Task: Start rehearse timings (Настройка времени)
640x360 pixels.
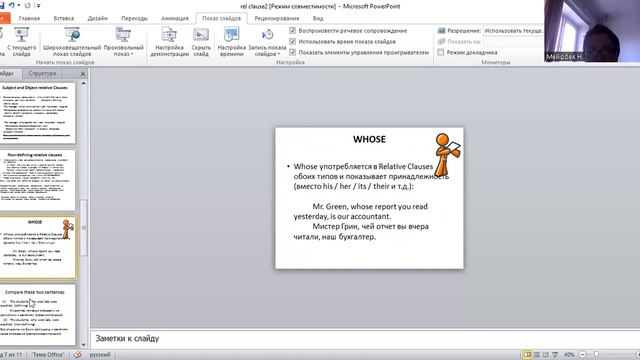Action: [x=231, y=42]
